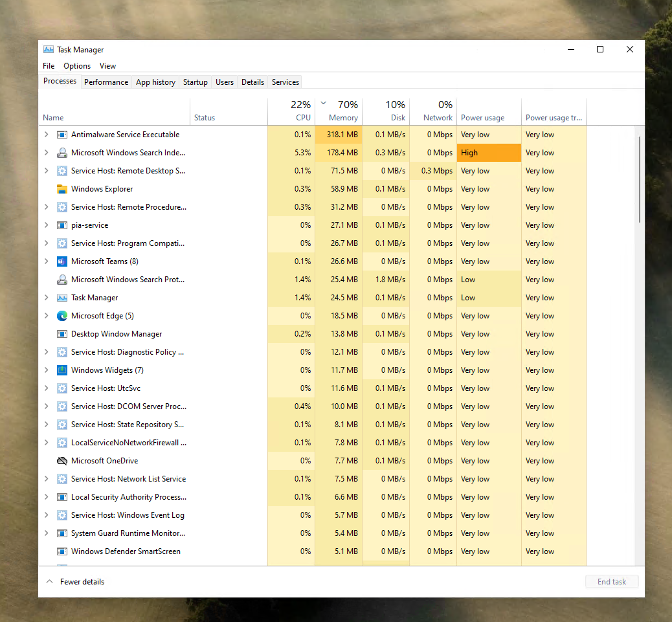
Task: Click the Windows Widgets process icon
Action: [62, 370]
